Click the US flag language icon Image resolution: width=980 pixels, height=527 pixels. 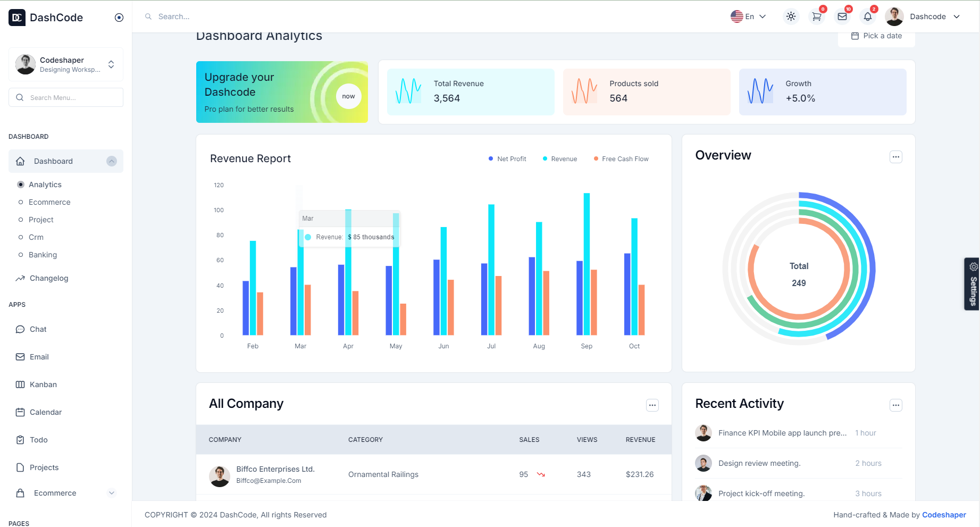[x=736, y=16]
